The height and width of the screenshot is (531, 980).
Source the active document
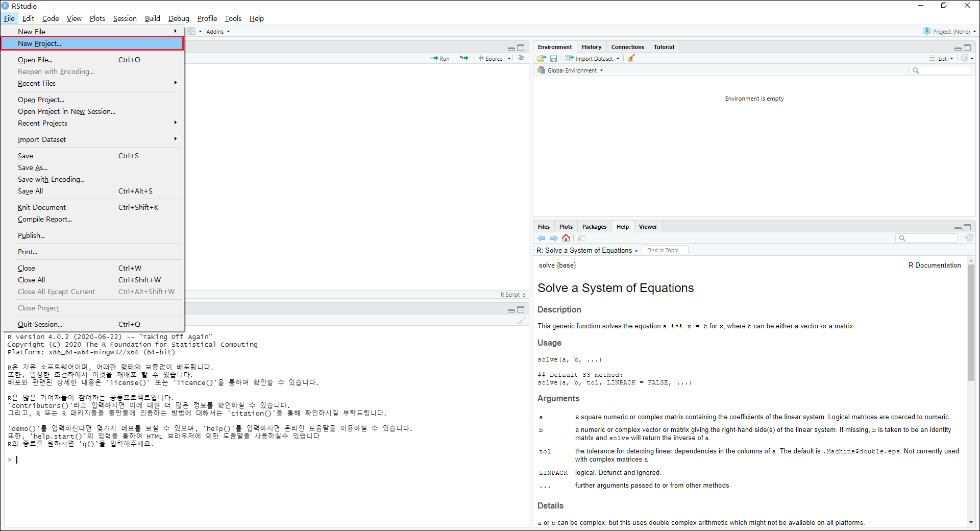pos(489,58)
